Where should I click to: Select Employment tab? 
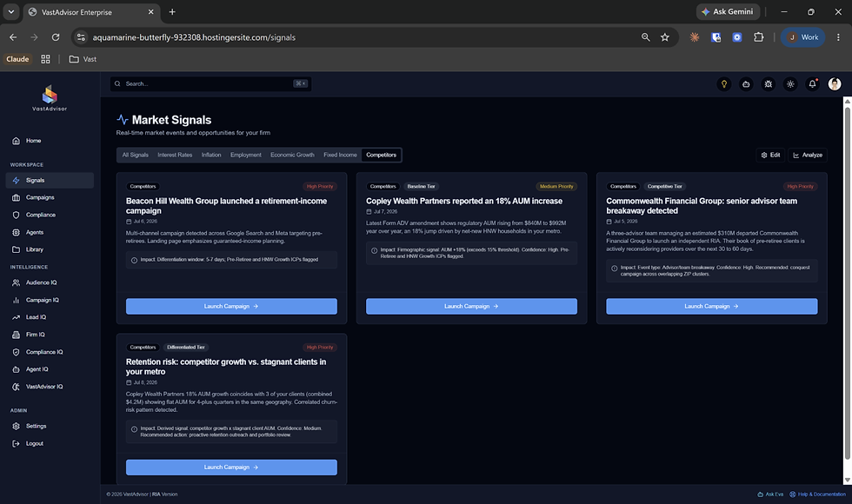pyautogui.click(x=245, y=155)
